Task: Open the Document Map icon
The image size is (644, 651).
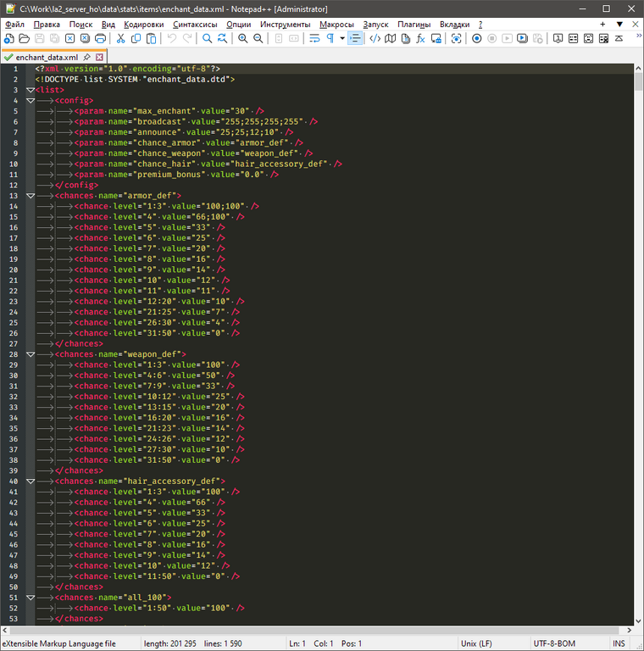Action: click(390, 39)
